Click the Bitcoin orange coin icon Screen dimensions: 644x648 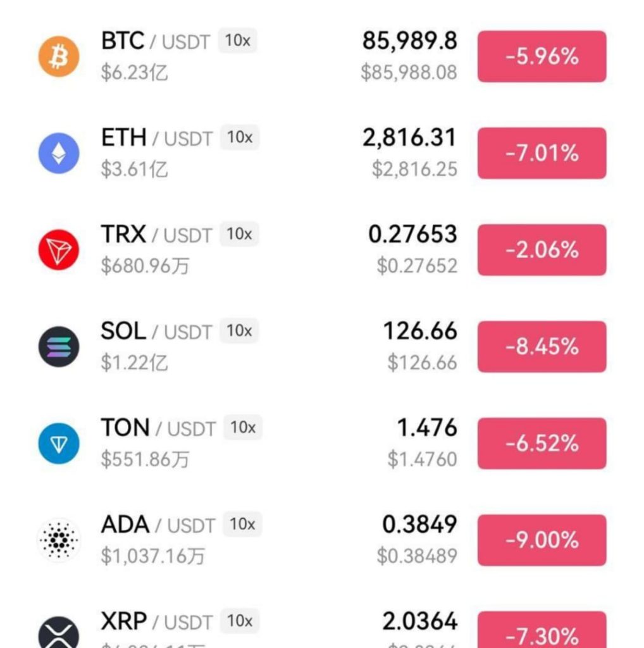point(59,56)
